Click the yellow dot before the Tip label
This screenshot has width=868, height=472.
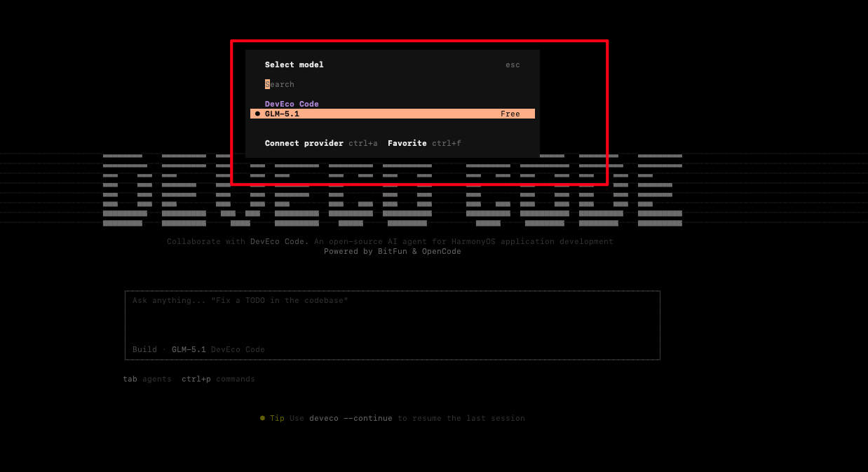262,418
